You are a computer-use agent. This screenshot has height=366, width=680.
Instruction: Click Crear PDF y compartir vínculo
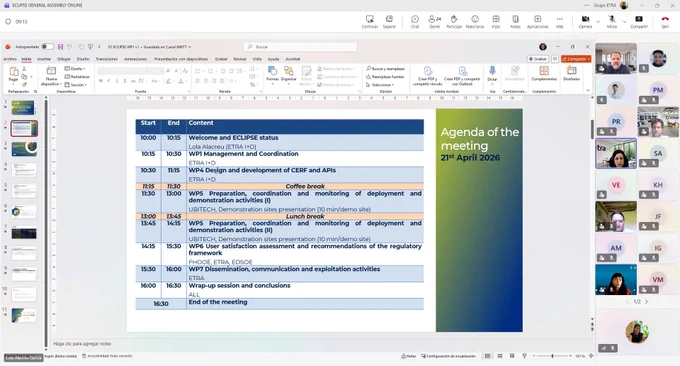tap(428, 76)
